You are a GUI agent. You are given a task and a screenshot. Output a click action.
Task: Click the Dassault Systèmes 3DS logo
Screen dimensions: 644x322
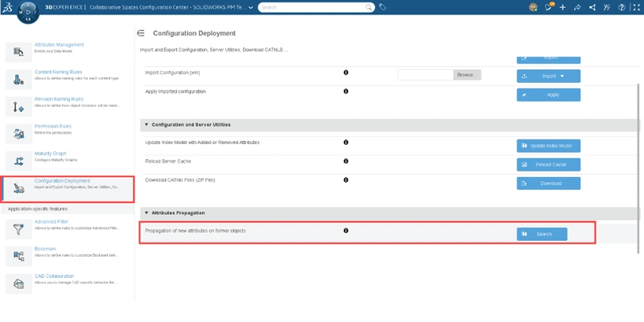(x=7, y=7)
